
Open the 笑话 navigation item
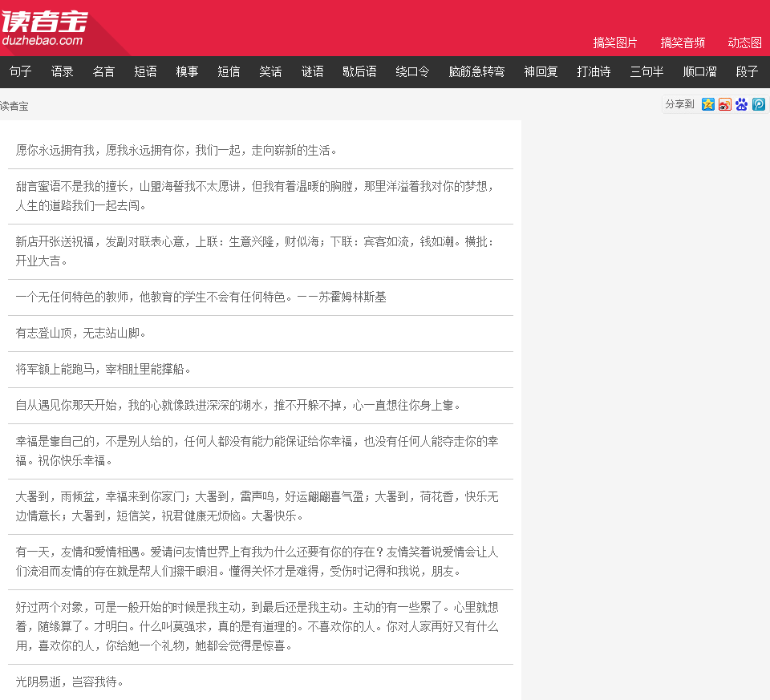click(x=270, y=72)
